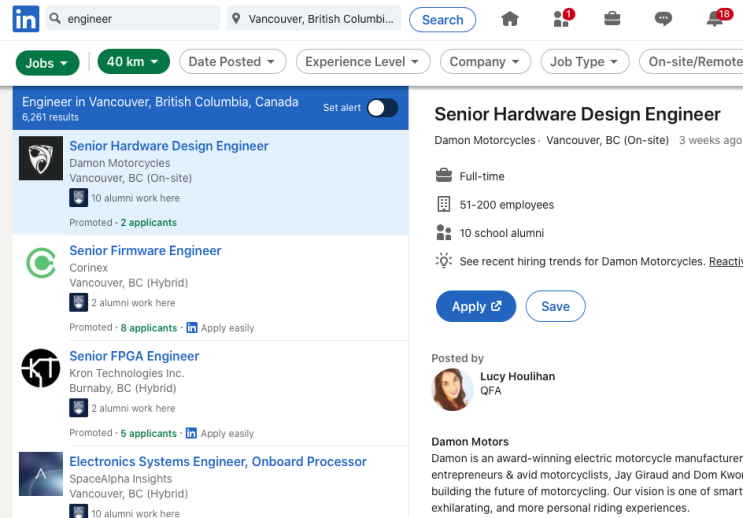Image resolution: width=743 pixels, height=518 pixels.
Task: Click LinkedIn Apply easily icon for Corinex
Action: coord(191,327)
